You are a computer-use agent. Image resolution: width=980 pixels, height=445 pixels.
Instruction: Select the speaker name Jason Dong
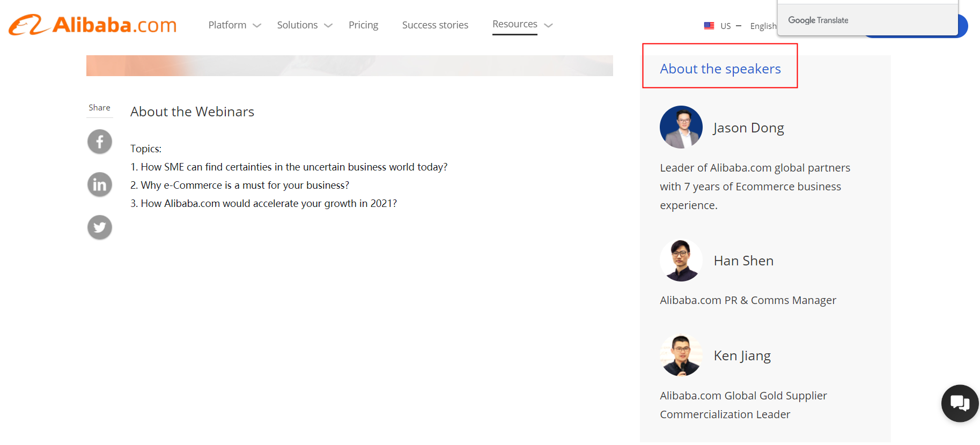point(749,128)
